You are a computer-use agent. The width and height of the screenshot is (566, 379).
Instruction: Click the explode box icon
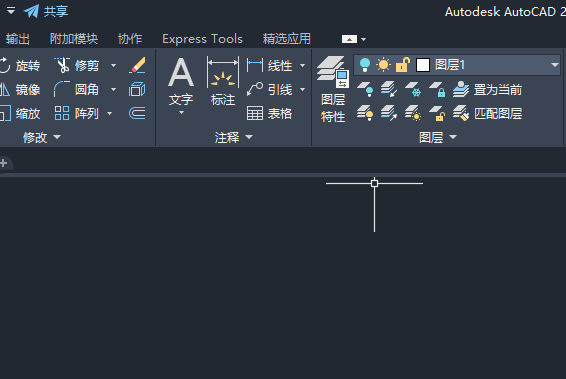click(x=137, y=89)
